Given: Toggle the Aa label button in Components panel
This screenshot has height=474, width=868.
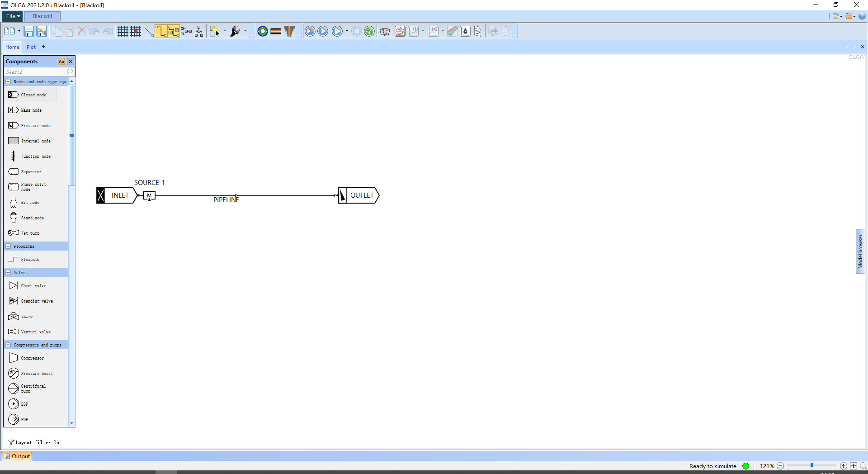Looking at the screenshot, I should pyautogui.click(x=61, y=62).
